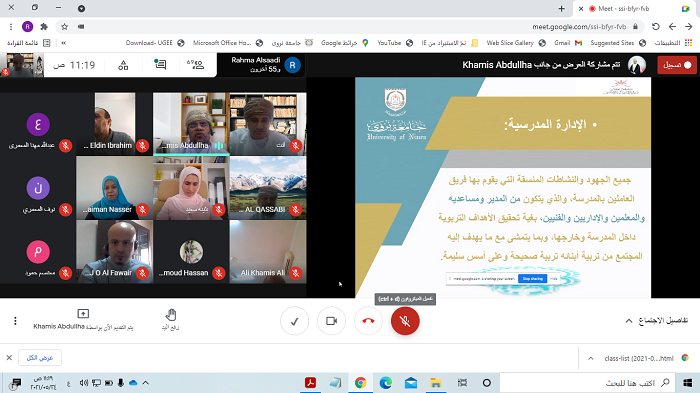The width and height of the screenshot is (700, 393).
Task: Click the presentation screen icon for Khamis Abdullha
Action: point(83,314)
